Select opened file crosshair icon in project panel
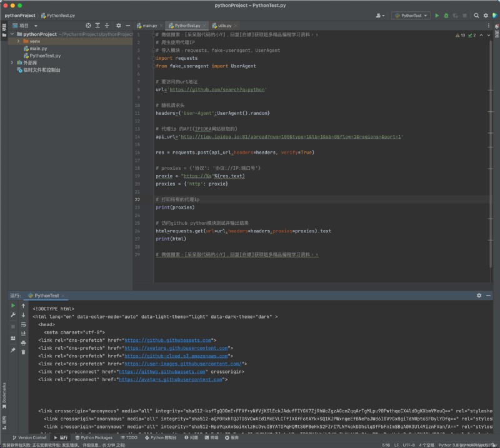The width and height of the screenshot is (500, 448). pos(88,26)
